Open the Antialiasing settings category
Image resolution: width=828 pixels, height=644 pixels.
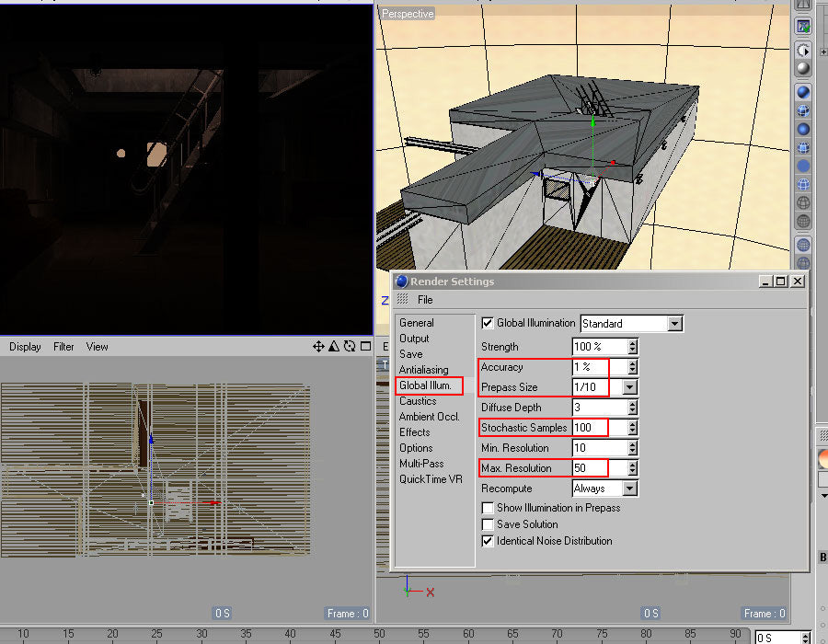[x=423, y=369]
